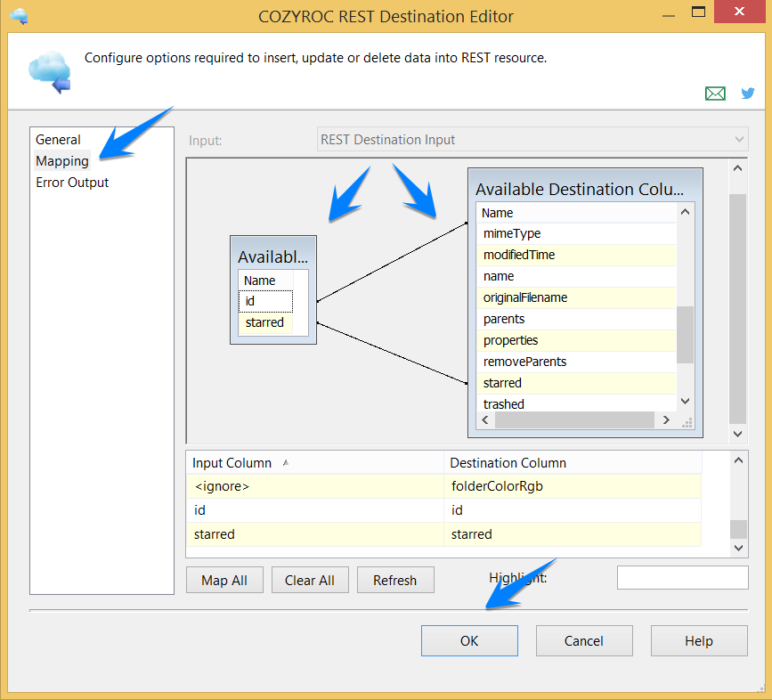Viewport: 772px width, 700px height.
Task: Click the Cancel button
Action: pyautogui.click(x=584, y=640)
